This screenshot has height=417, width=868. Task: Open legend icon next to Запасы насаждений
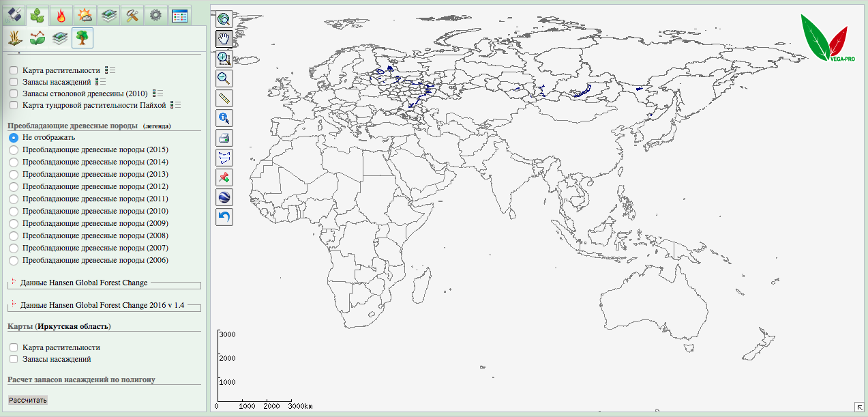[102, 82]
